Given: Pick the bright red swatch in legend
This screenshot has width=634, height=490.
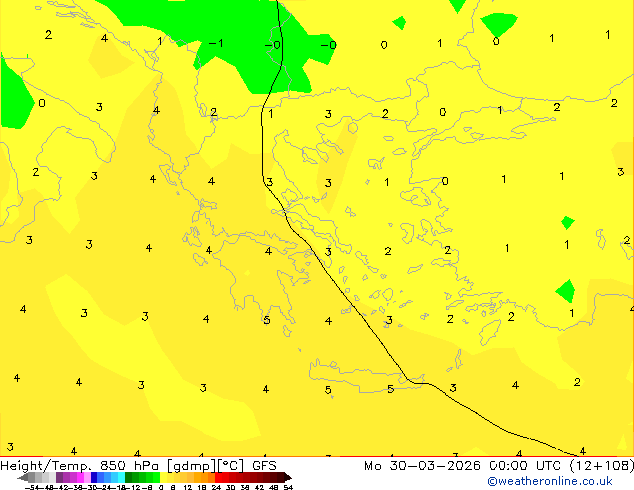Looking at the screenshot, I should point(218,477).
